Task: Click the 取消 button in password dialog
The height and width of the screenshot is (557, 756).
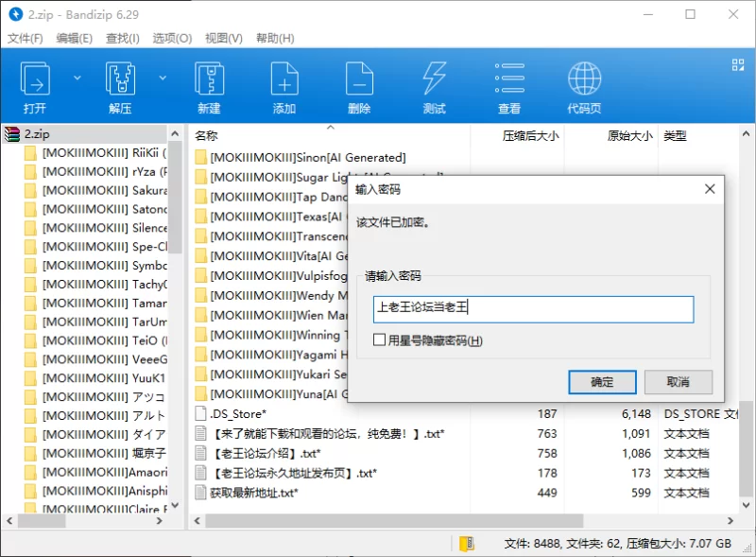Action: 678,382
